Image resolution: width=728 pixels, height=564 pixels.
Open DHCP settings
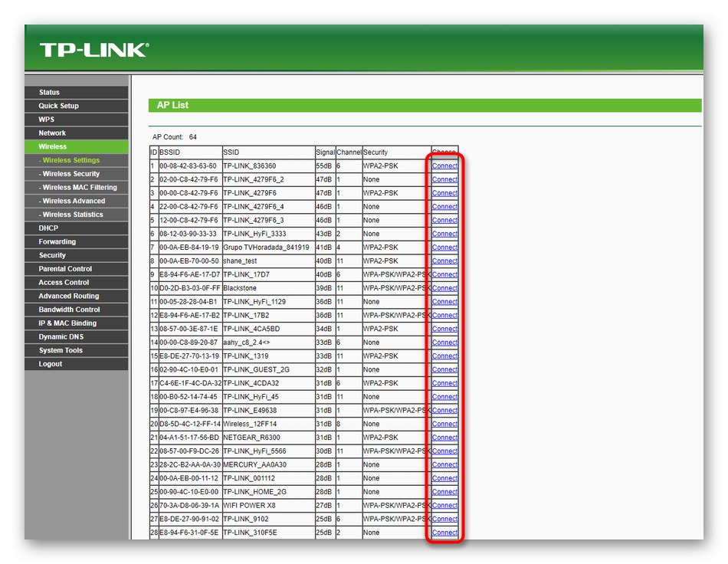[x=76, y=228]
